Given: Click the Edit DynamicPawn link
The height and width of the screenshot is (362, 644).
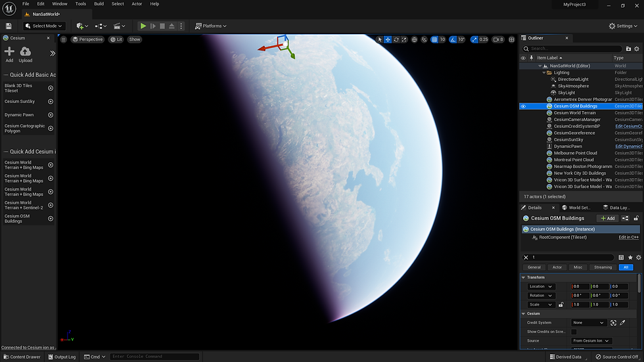Looking at the screenshot, I should point(629,147).
